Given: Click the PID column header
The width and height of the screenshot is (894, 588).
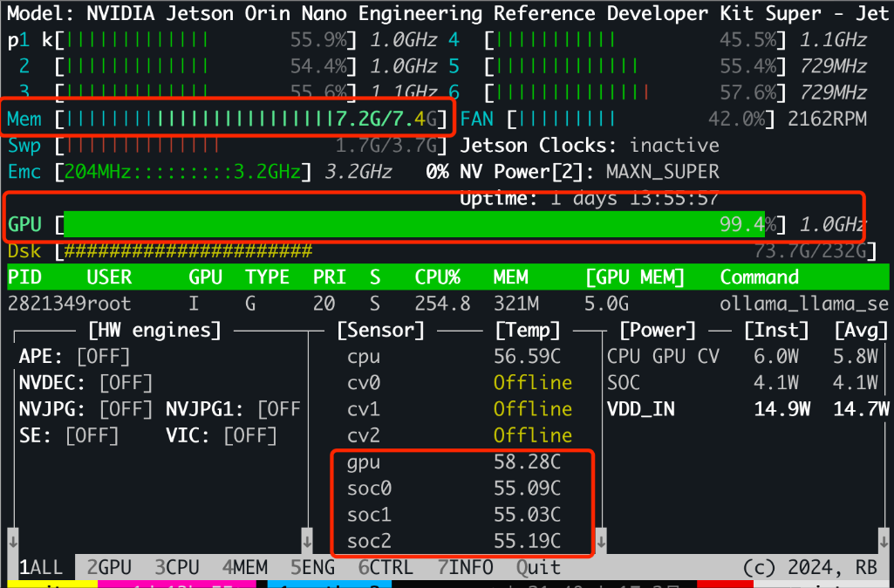Looking at the screenshot, I should [x=24, y=277].
